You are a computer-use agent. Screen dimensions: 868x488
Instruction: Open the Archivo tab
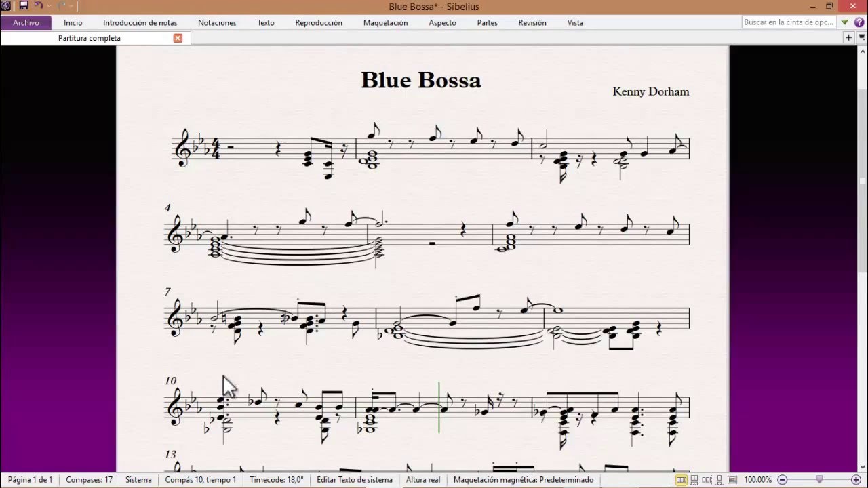point(26,22)
